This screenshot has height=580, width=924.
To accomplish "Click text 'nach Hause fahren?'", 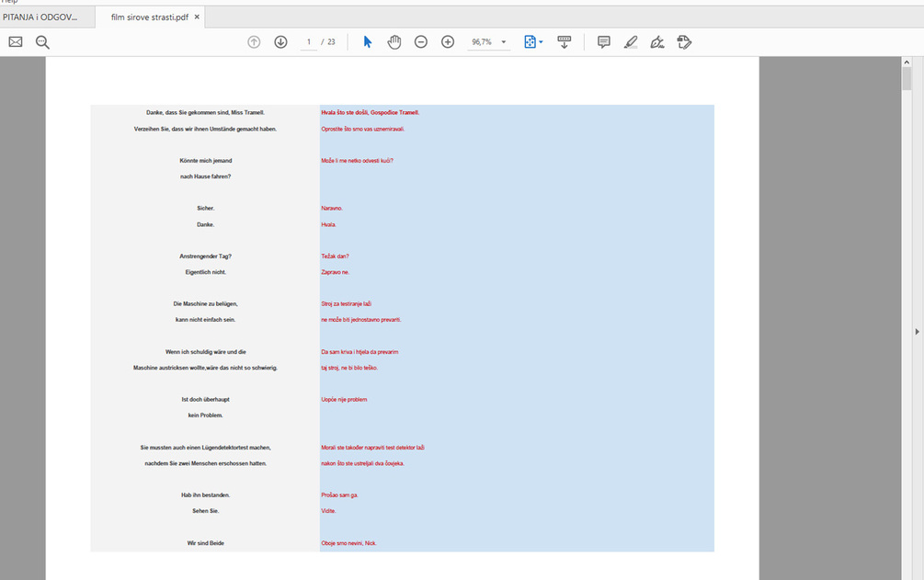I will 206,176.
